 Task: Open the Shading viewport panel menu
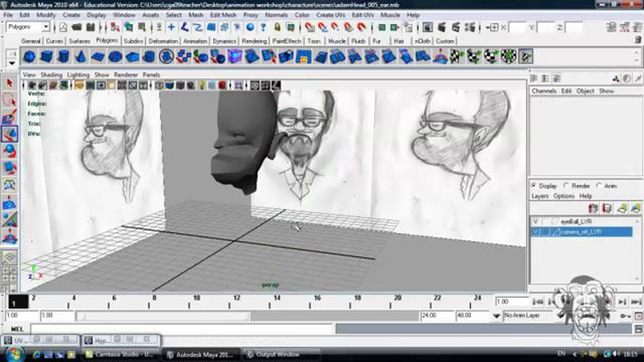point(51,75)
